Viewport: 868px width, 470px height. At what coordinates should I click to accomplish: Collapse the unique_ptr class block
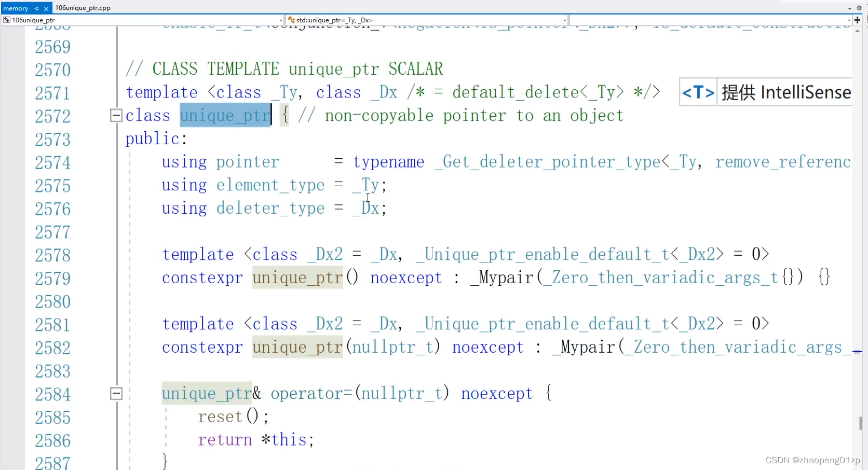click(116, 116)
